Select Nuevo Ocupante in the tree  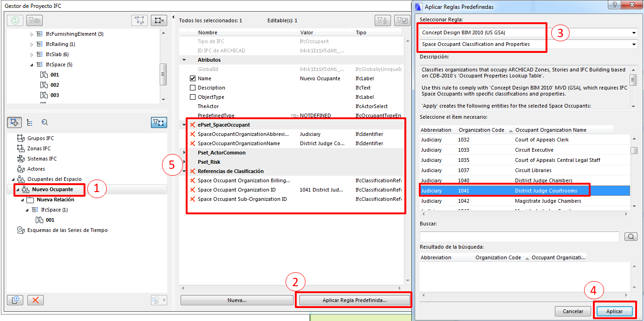coord(52,189)
